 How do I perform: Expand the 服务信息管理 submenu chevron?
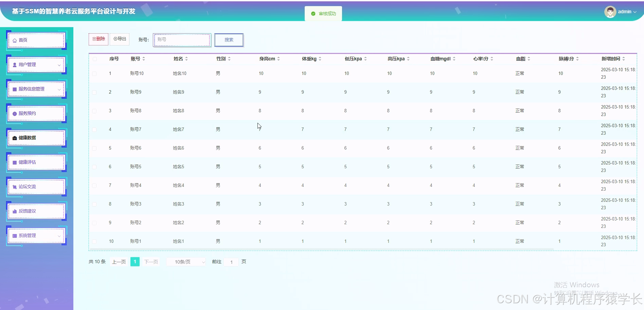59,90
